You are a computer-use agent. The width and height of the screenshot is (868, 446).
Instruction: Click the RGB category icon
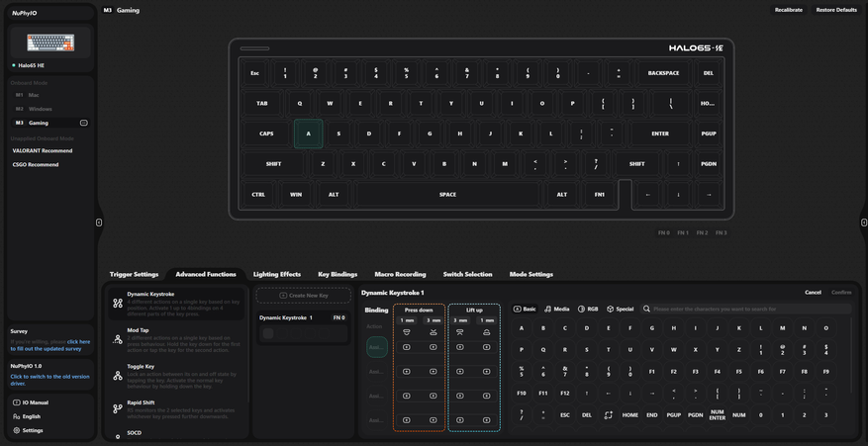(x=581, y=309)
